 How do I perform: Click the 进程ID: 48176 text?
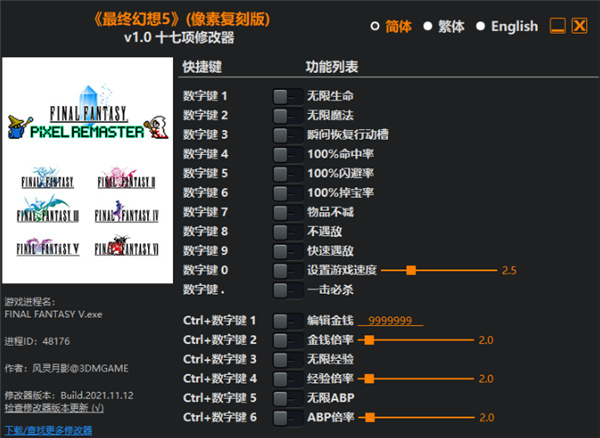point(37,341)
